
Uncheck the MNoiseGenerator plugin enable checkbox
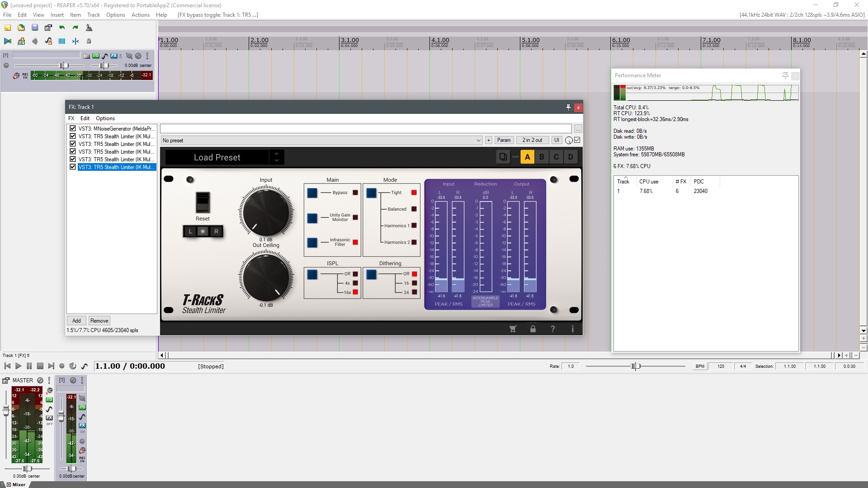coord(73,128)
